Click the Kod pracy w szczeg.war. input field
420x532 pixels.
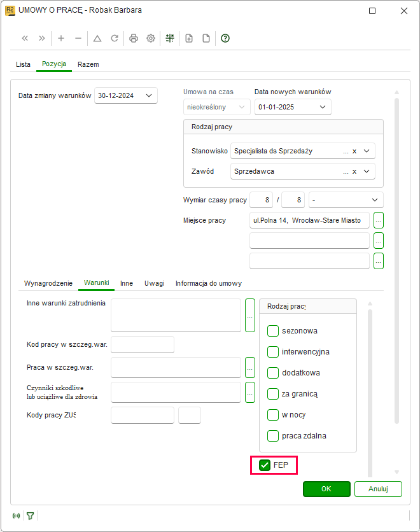pyautogui.click(x=143, y=345)
